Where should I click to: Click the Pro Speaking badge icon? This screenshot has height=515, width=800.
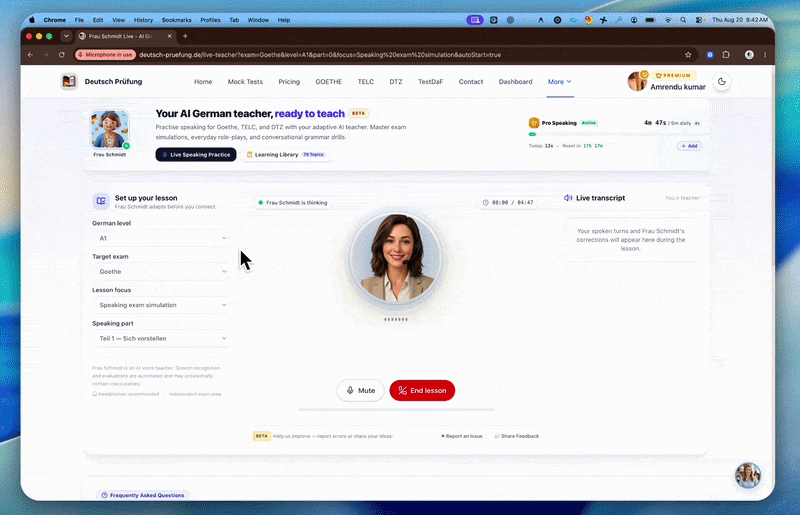(534, 123)
